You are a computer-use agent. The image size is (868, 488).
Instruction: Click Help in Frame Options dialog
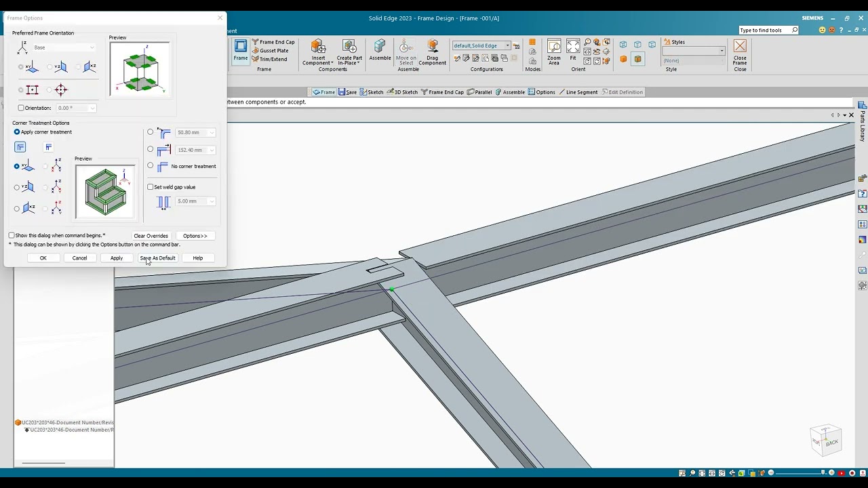[197, 258]
